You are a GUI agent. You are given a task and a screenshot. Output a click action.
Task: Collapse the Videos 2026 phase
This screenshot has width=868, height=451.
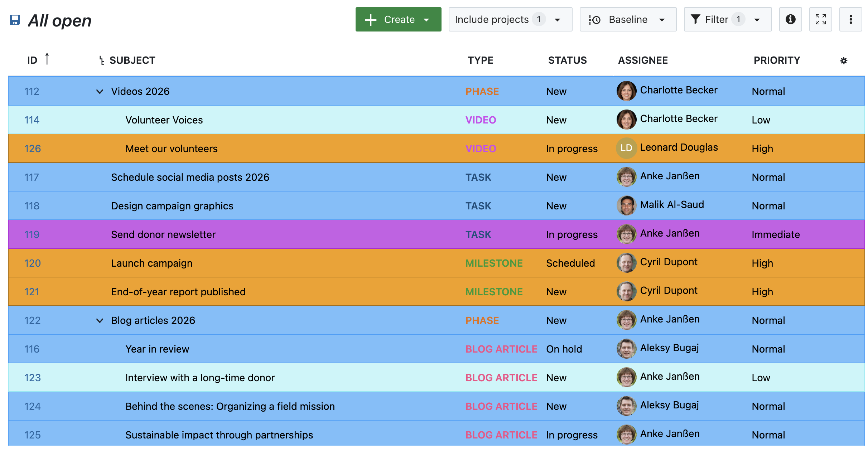pyautogui.click(x=100, y=91)
